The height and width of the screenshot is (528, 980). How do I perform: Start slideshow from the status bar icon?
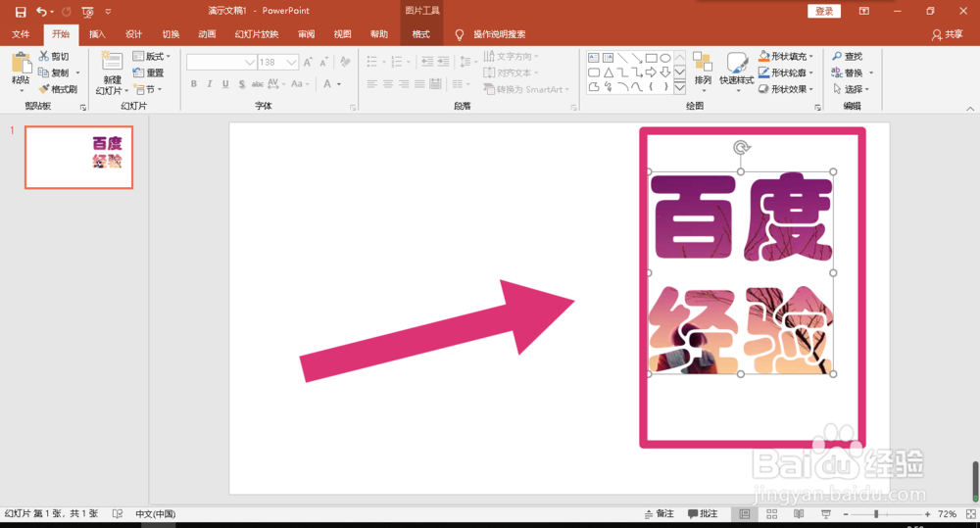click(825, 513)
